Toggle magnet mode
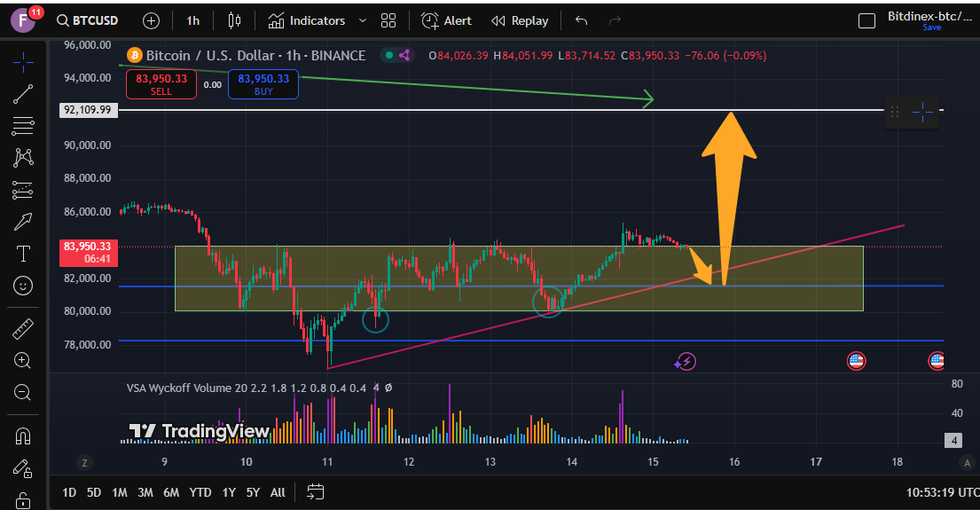 (x=23, y=435)
